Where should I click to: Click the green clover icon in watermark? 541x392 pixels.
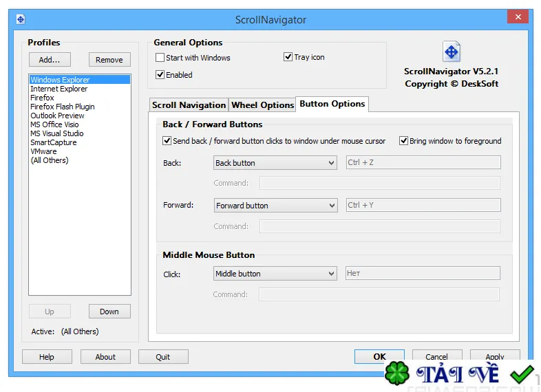(x=397, y=373)
